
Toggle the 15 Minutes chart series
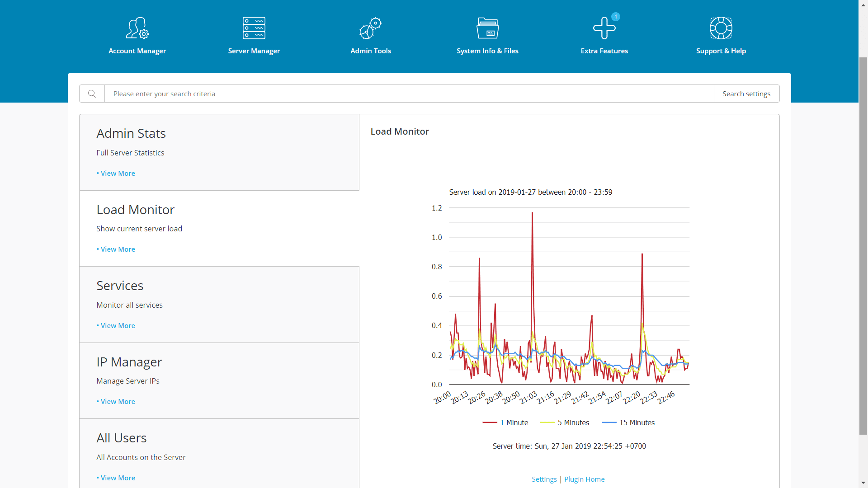click(628, 422)
